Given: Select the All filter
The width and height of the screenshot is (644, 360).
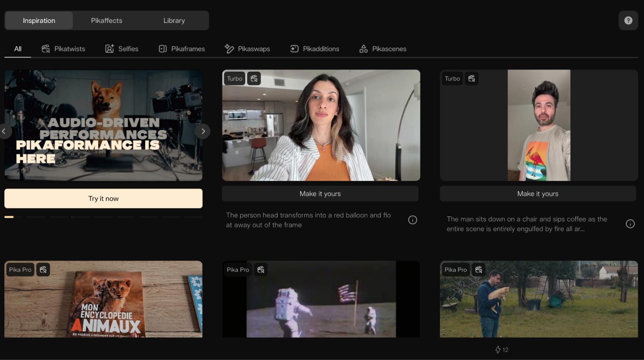Looking at the screenshot, I should click(18, 49).
